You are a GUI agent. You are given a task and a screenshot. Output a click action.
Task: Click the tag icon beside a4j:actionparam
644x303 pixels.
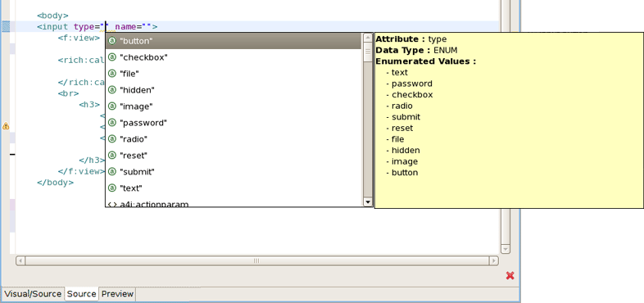(111, 204)
